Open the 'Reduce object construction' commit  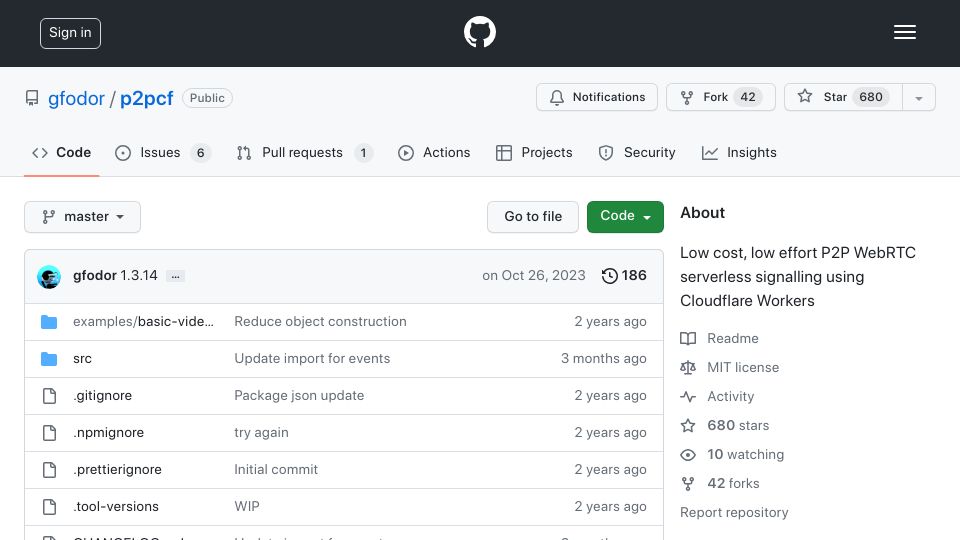tap(320, 321)
